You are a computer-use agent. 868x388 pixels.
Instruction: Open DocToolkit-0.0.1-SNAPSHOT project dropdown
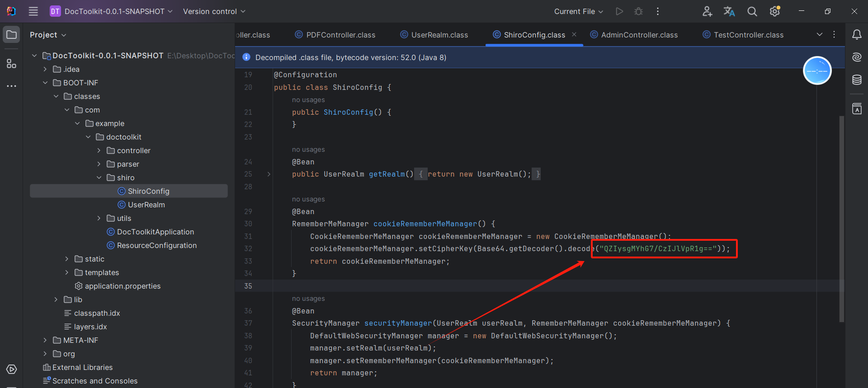click(111, 11)
